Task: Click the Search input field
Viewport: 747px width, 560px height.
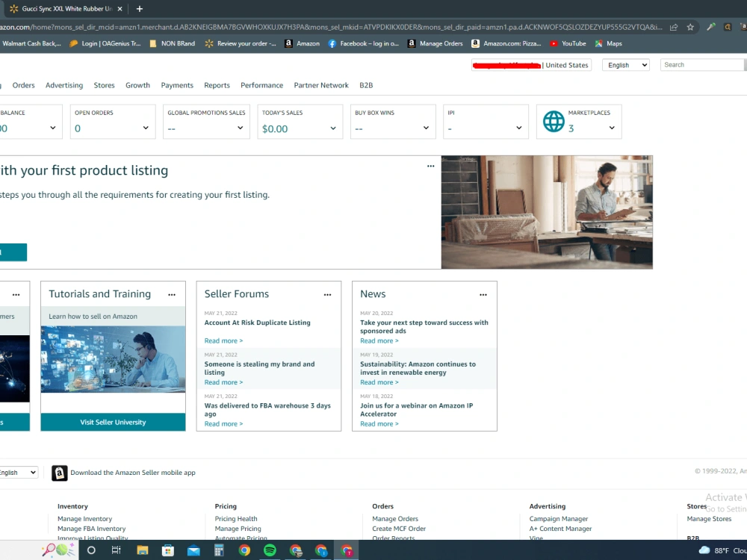Action: pyautogui.click(x=702, y=65)
